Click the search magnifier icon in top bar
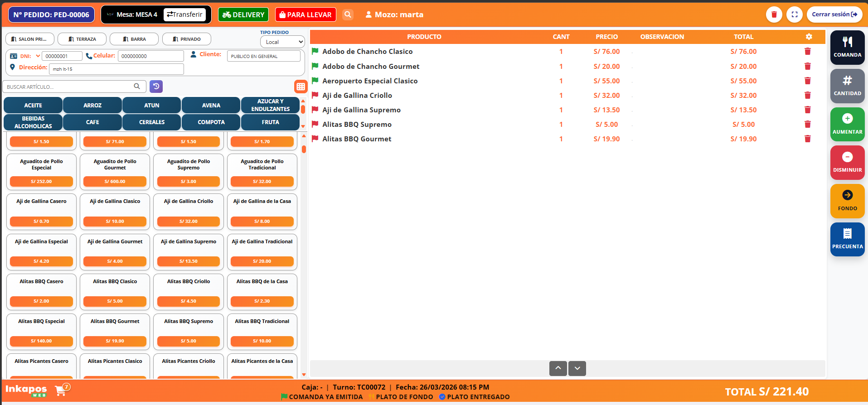The image size is (868, 405). coord(348,14)
